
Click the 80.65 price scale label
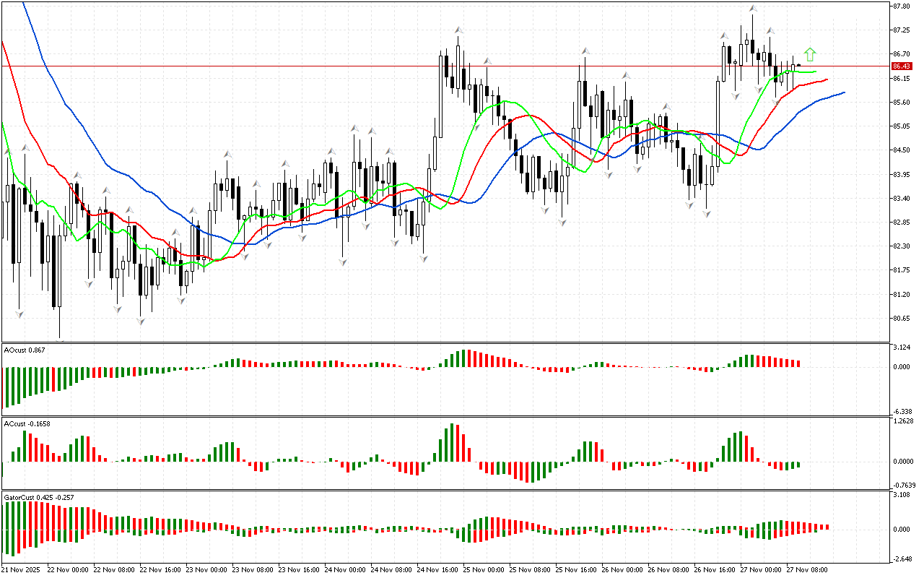pyautogui.click(x=901, y=318)
